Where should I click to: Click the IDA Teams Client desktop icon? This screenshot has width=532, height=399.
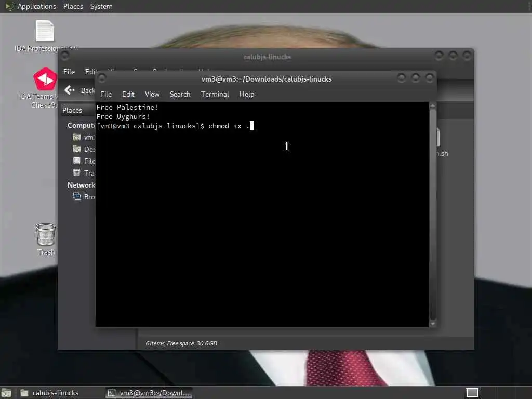click(45, 78)
